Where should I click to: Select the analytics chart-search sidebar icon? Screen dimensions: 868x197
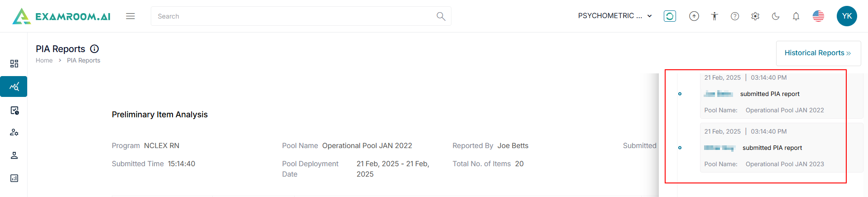pos(14,86)
